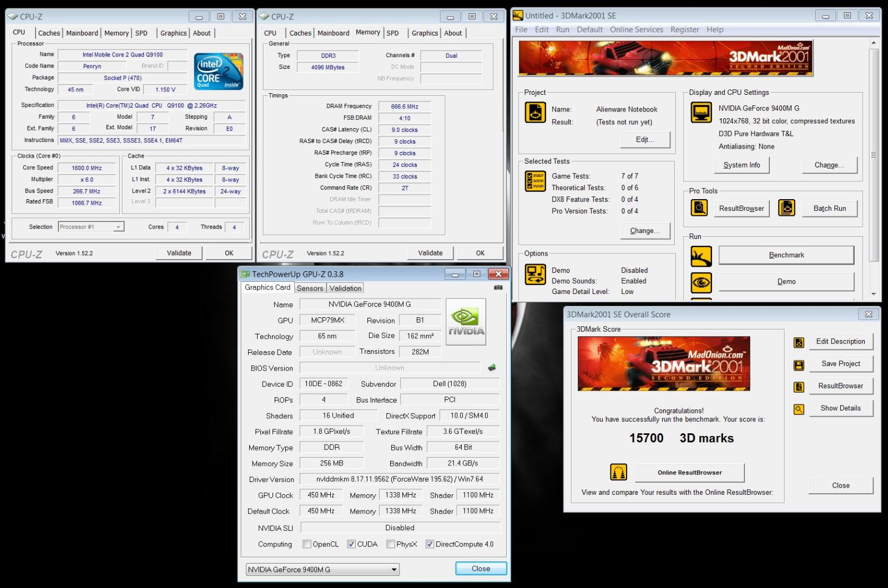This screenshot has width=888, height=588.
Task: Click OK in the Memory CPU-Z window
Action: [480, 253]
